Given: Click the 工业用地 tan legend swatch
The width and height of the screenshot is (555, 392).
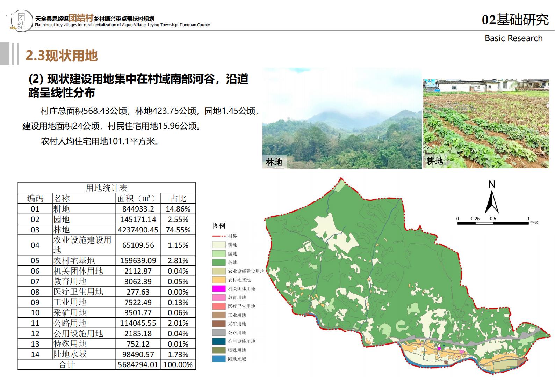Looking at the screenshot, I should pos(219,315).
